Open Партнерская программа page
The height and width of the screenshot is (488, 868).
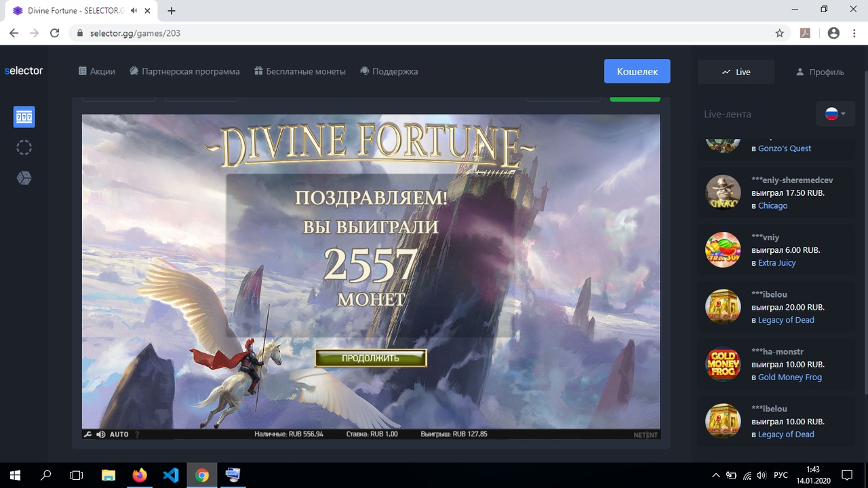point(184,71)
